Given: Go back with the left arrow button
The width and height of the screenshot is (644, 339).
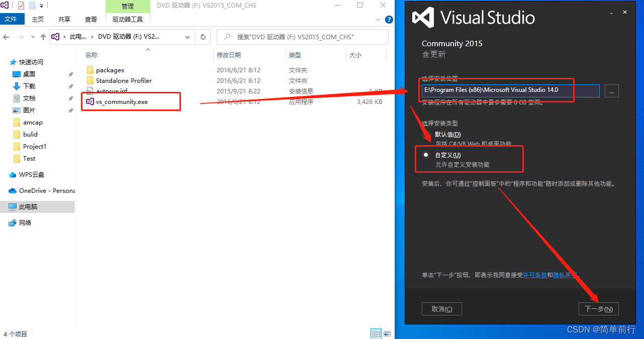Looking at the screenshot, I should pos(7,37).
